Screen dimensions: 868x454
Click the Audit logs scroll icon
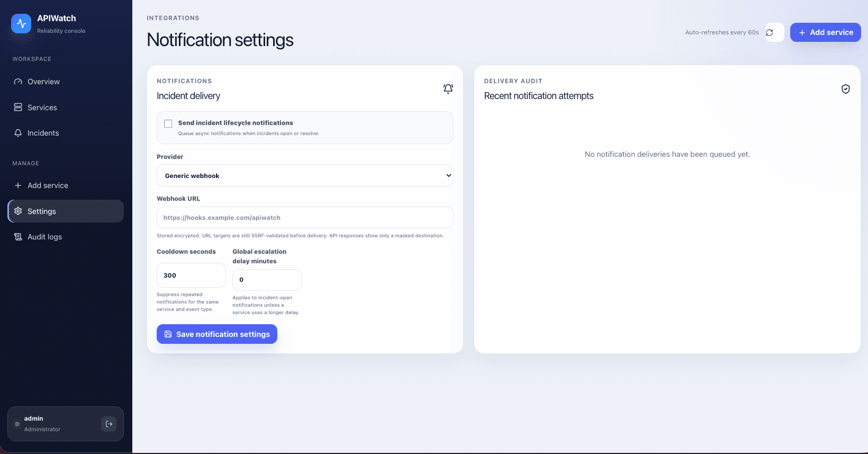click(x=18, y=237)
